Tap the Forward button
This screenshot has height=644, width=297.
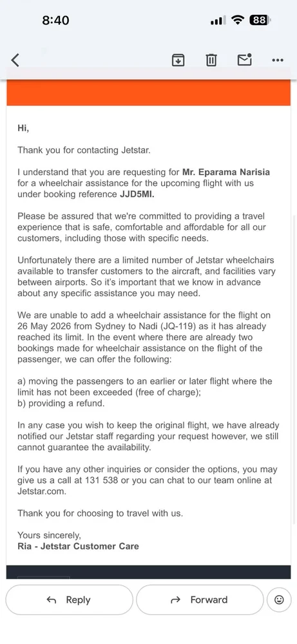200,600
